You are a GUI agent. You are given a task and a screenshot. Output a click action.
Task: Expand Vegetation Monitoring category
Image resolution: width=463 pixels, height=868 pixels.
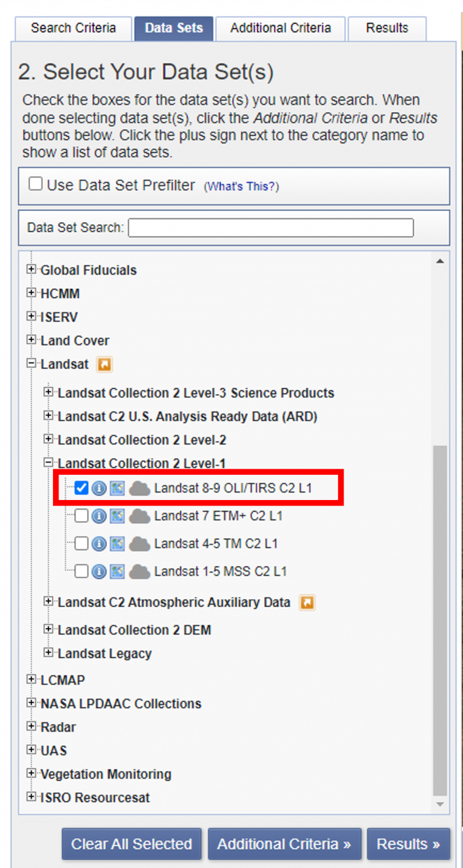[31, 774]
